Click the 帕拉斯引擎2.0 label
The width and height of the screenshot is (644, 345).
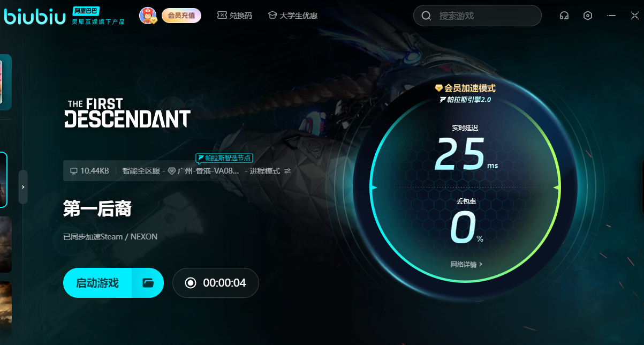pyautogui.click(x=465, y=100)
